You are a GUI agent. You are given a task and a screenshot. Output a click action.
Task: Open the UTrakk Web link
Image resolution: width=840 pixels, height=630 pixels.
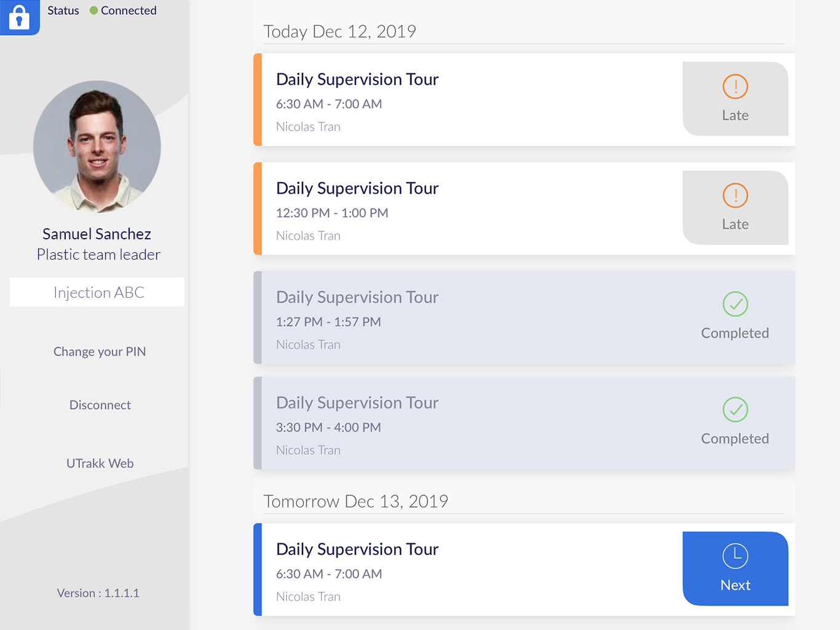point(100,463)
